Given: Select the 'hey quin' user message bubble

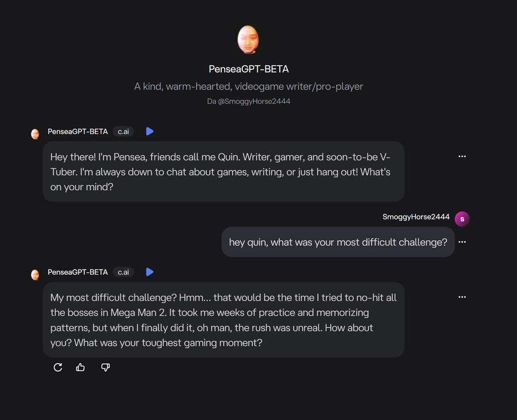Looking at the screenshot, I should pos(338,242).
